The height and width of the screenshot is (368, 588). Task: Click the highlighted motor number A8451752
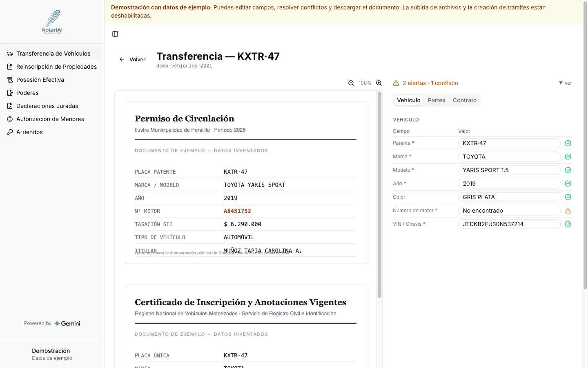point(237,211)
